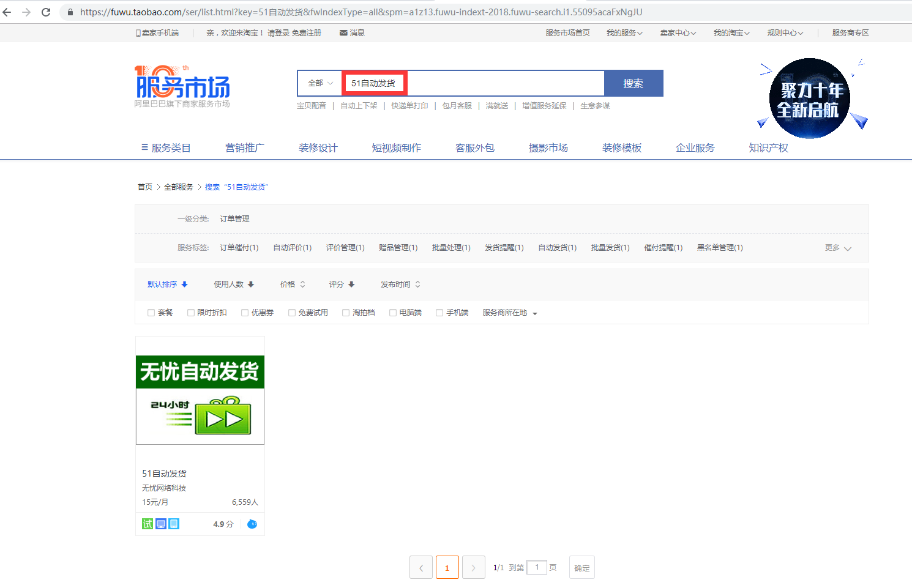Toggle the 手机端 checkbox
912x588 pixels.
pyautogui.click(x=439, y=313)
